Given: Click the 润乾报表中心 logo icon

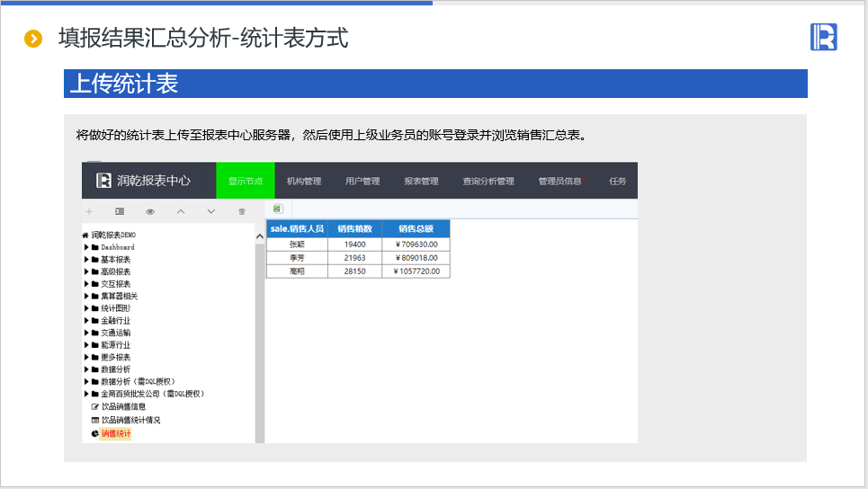Looking at the screenshot, I should (x=104, y=181).
